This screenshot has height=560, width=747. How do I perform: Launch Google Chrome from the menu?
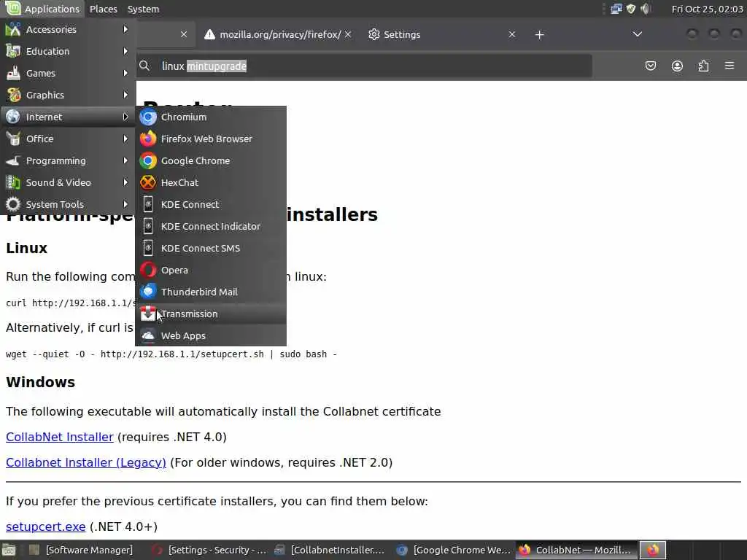(211, 160)
